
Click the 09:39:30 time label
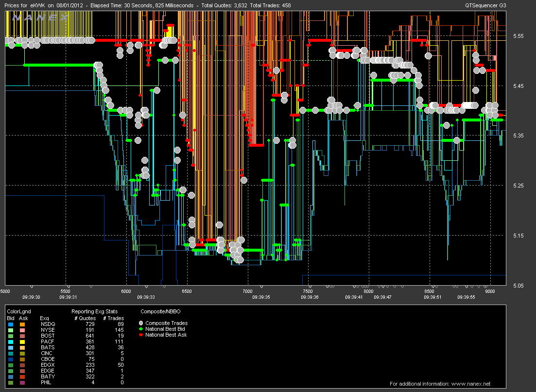click(31, 297)
